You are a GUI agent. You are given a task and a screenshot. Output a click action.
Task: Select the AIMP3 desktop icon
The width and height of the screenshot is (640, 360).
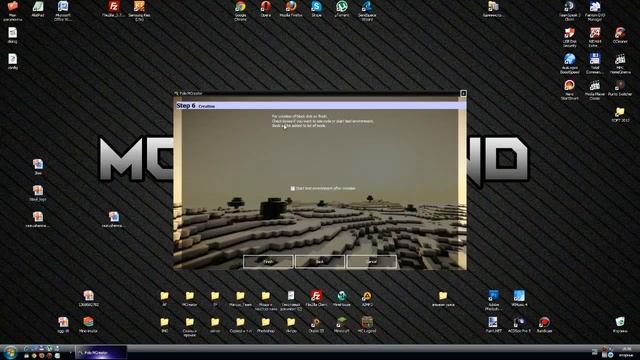pos(367,298)
